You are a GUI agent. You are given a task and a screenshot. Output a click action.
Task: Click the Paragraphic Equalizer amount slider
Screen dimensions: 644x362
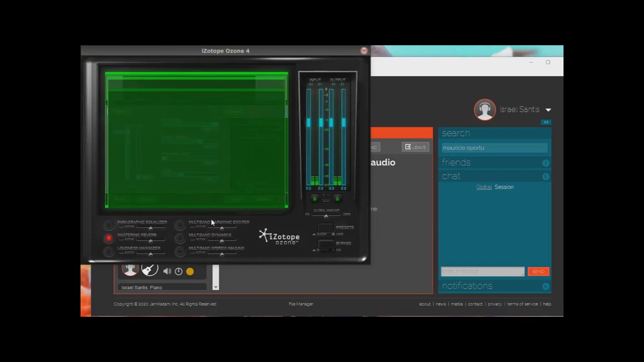(x=150, y=227)
